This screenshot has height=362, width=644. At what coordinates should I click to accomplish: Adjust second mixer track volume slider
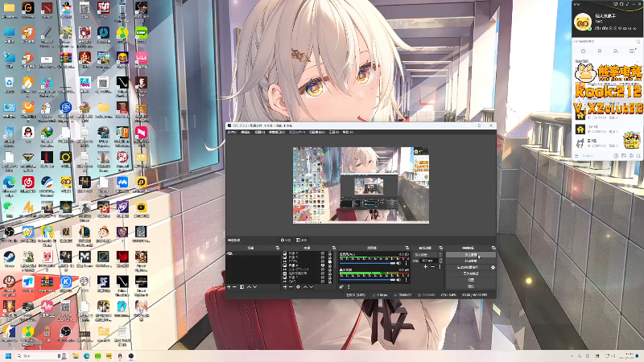(368, 280)
